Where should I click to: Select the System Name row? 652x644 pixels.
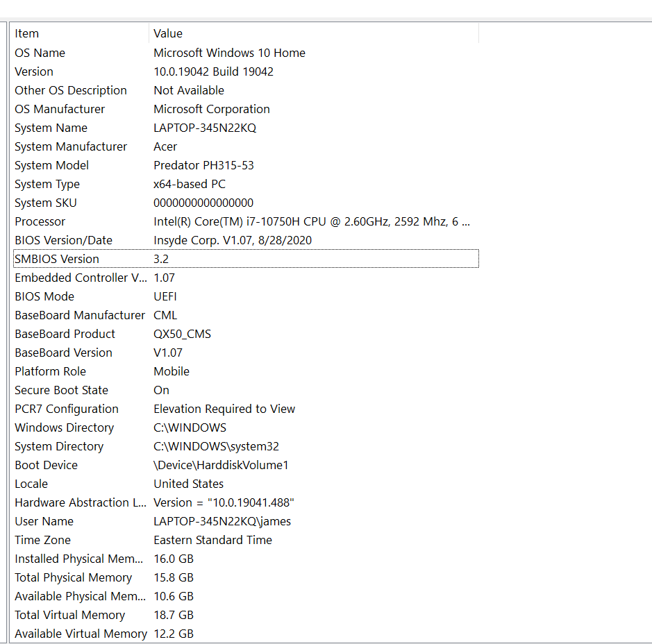pos(246,128)
